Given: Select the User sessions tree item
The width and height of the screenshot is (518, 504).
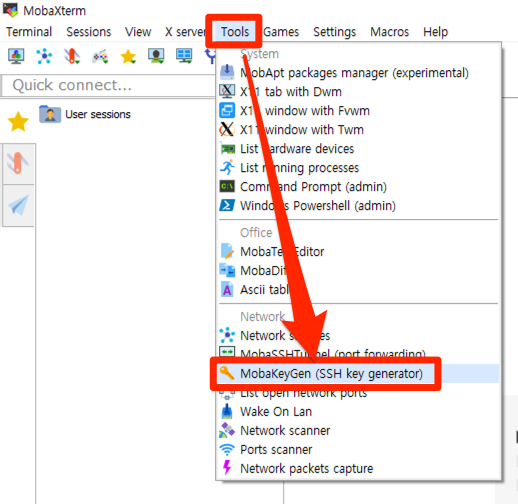Looking at the screenshot, I should coord(85,114).
